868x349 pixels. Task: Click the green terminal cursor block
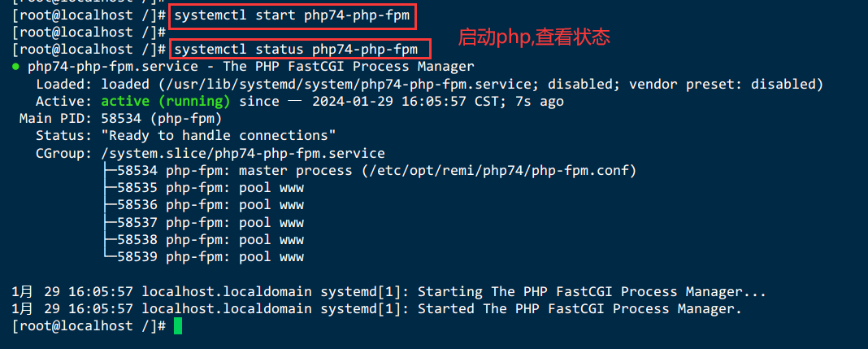pyautogui.click(x=178, y=325)
